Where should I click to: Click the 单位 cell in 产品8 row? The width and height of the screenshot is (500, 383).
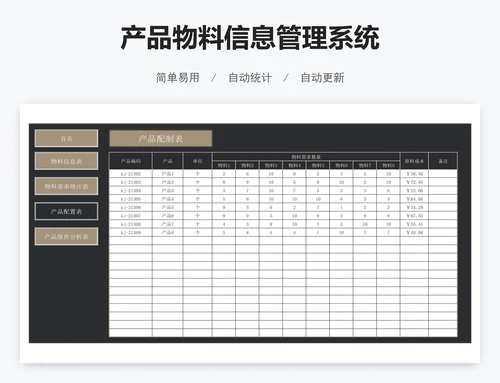197,232
